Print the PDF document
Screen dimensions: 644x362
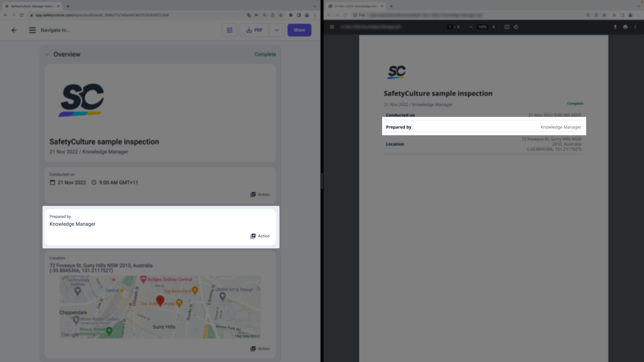click(x=625, y=27)
